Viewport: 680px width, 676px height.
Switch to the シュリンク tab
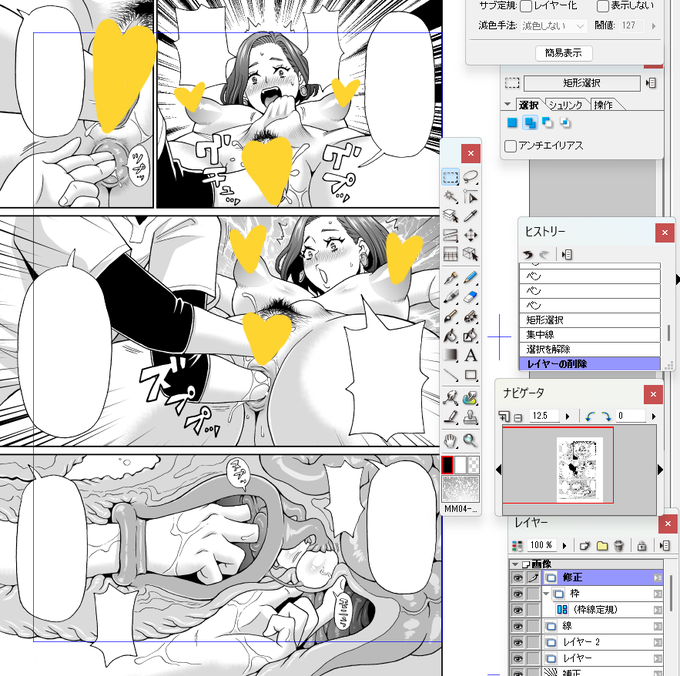(x=566, y=105)
